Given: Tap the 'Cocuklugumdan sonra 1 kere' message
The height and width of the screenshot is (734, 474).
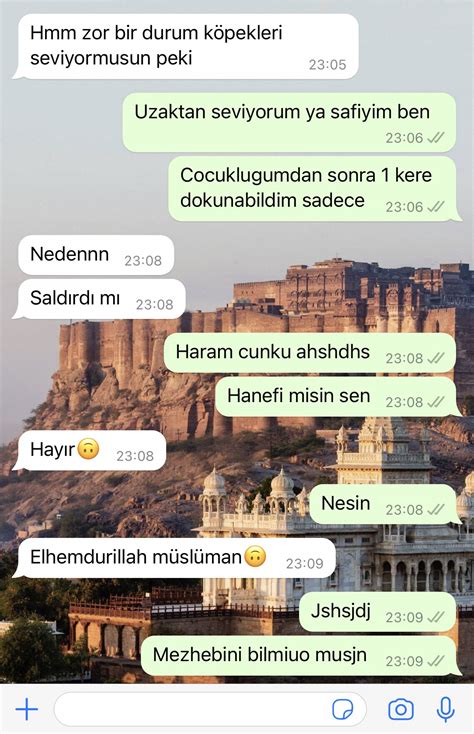Looking at the screenshot, I should pyautogui.click(x=314, y=189).
